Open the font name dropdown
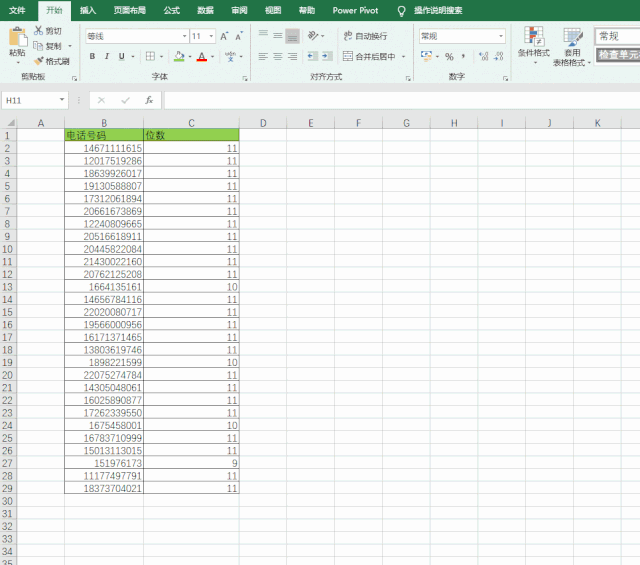The height and width of the screenshot is (565, 640). (184, 36)
